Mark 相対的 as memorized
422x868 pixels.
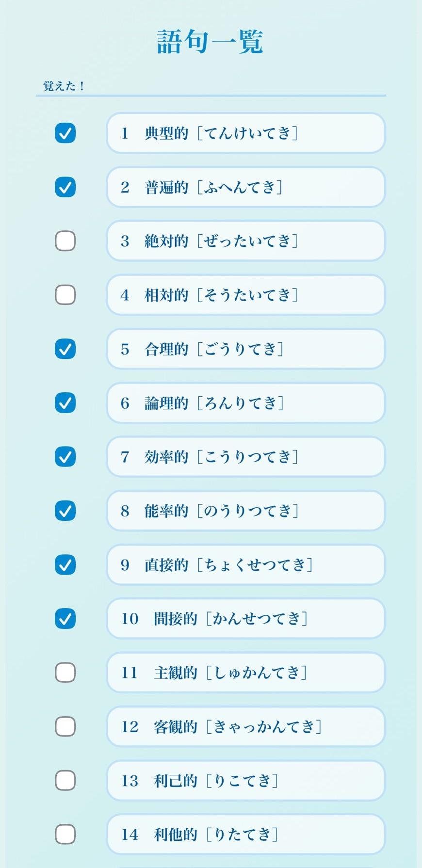pyautogui.click(x=65, y=295)
